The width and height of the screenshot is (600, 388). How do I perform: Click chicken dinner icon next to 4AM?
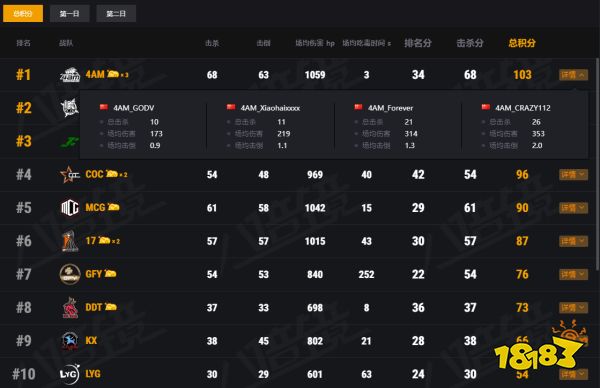(x=113, y=74)
